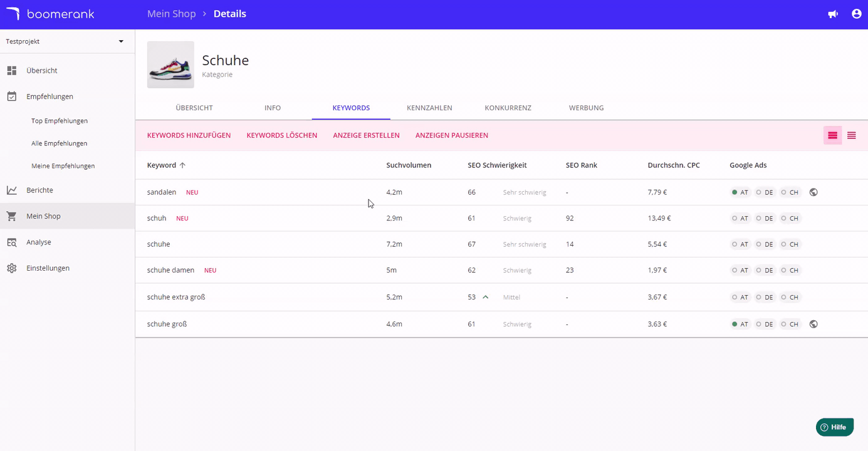The image size is (868, 451).
Task: Click the Einstellungen gear icon
Action: point(12,268)
